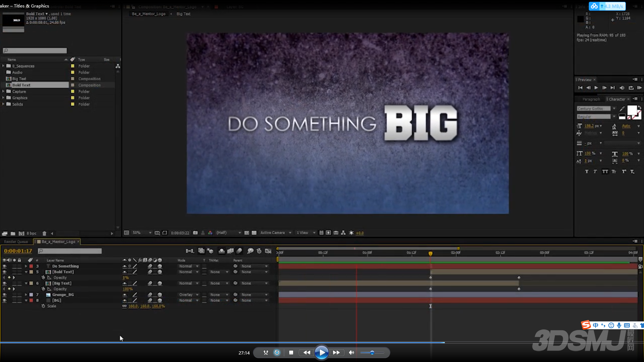The width and height of the screenshot is (644, 362).
Task: Click the 8 bpc color depth button
Action: [x=31, y=234]
